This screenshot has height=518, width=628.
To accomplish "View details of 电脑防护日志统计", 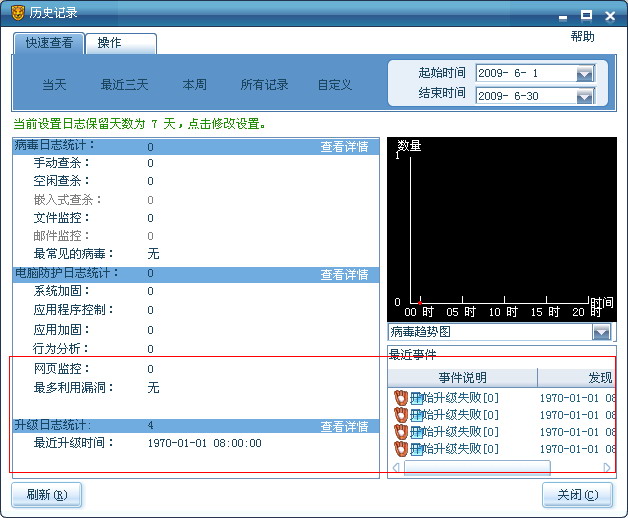I will (x=344, y=274).
